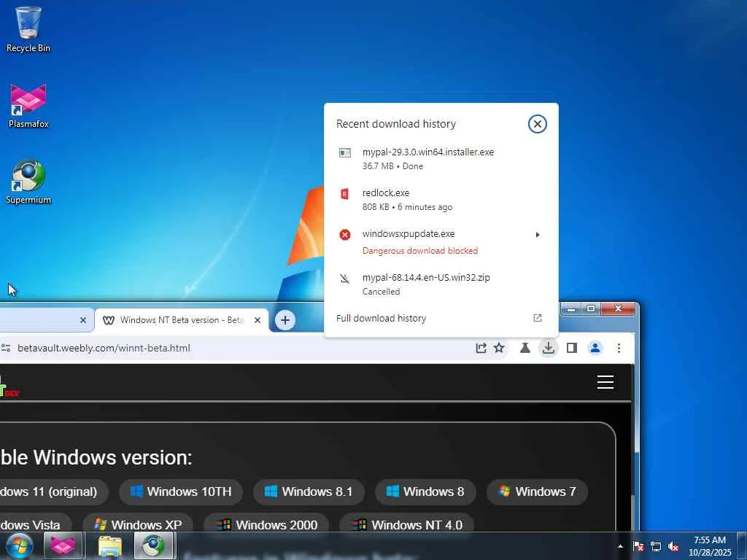The image size is (747, 560).
Task: Open the browser profile avatar
Action: (x=595, y=348)
